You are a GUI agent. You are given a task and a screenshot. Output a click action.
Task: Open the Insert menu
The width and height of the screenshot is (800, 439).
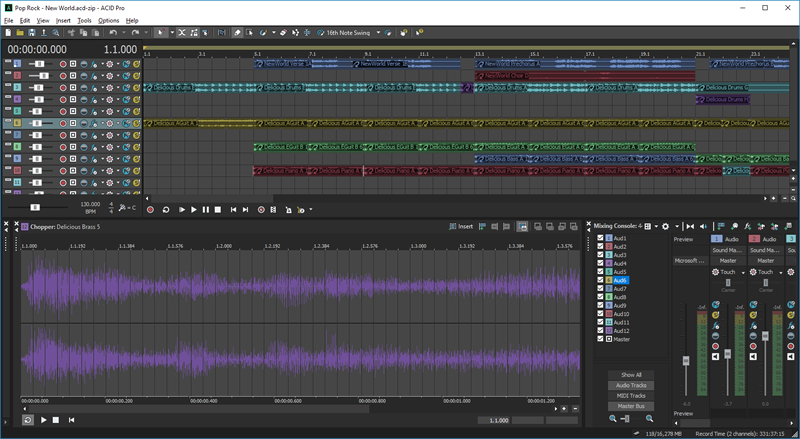pyautogui.click(x=63, y=20)
